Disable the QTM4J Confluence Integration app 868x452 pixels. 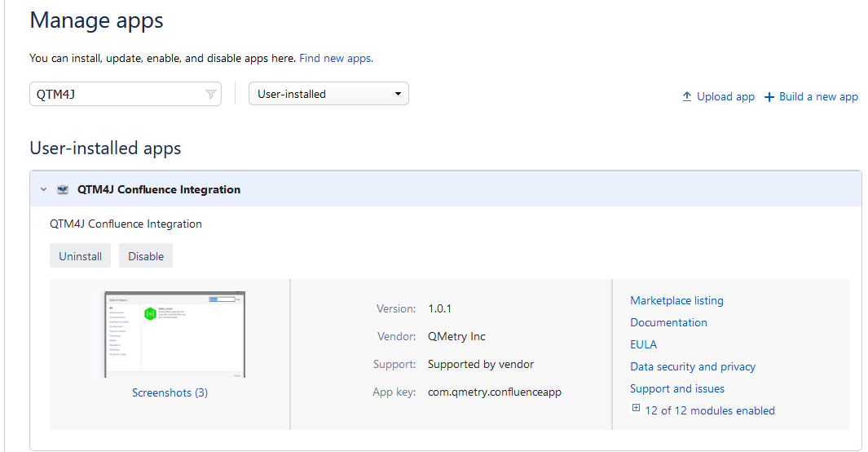[x=146, y=256]
